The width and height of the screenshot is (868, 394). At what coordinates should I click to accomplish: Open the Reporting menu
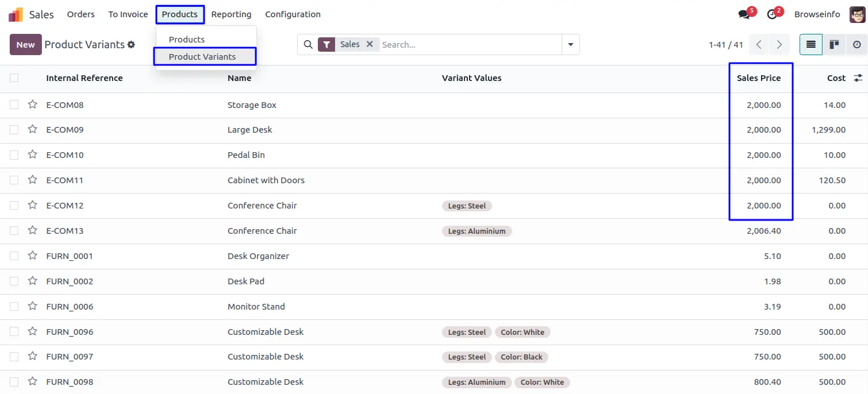(231, 14)
